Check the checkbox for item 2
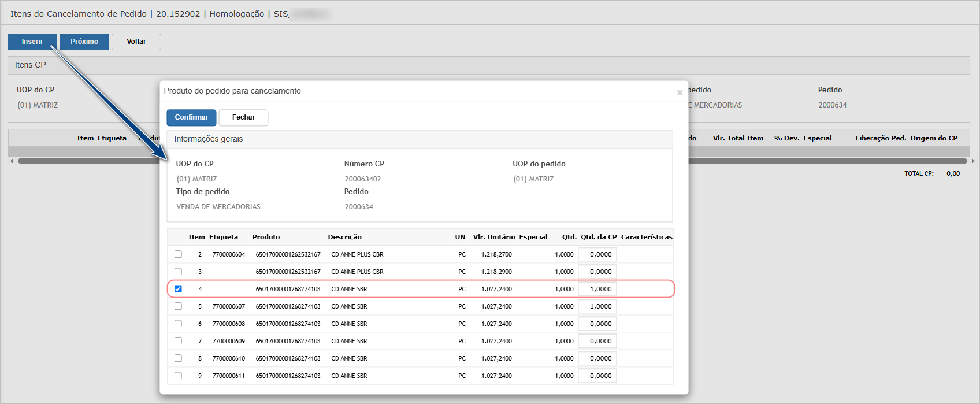This screenshot has height=404, width=980. coord(178,254)
